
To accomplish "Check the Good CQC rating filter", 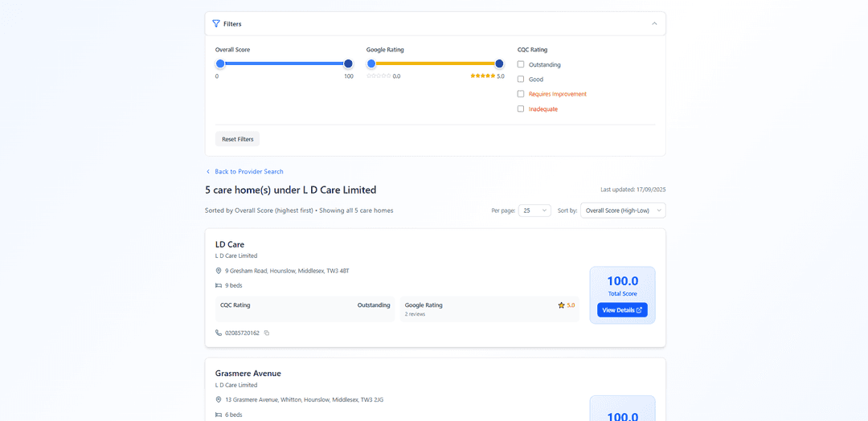I will pos(521,79).
